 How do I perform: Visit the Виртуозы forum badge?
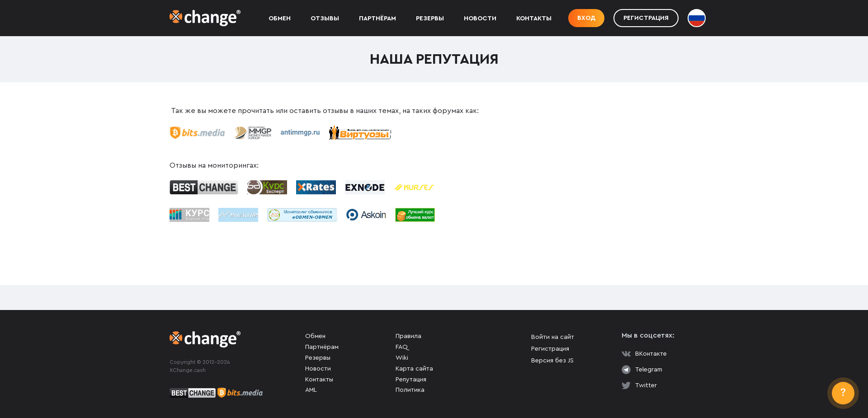coord(359,132)
